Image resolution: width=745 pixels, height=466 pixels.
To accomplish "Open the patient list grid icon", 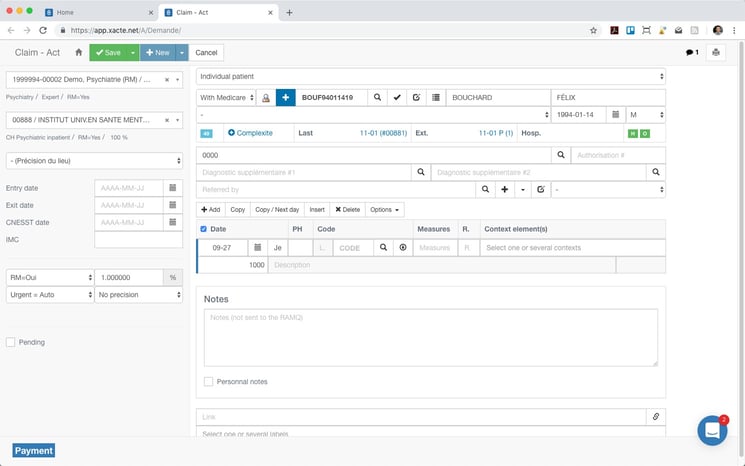I will coord(436,97).
